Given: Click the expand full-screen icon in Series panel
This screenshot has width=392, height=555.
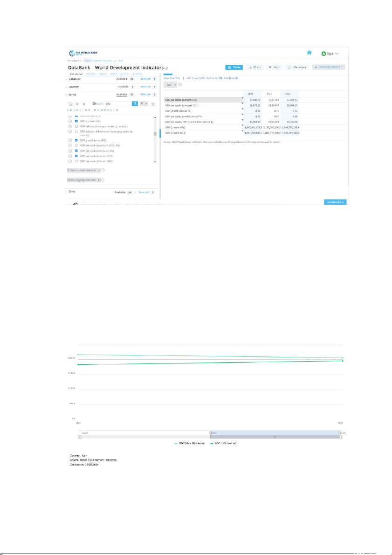Looking at the screenshot, I should coord(153,103).
